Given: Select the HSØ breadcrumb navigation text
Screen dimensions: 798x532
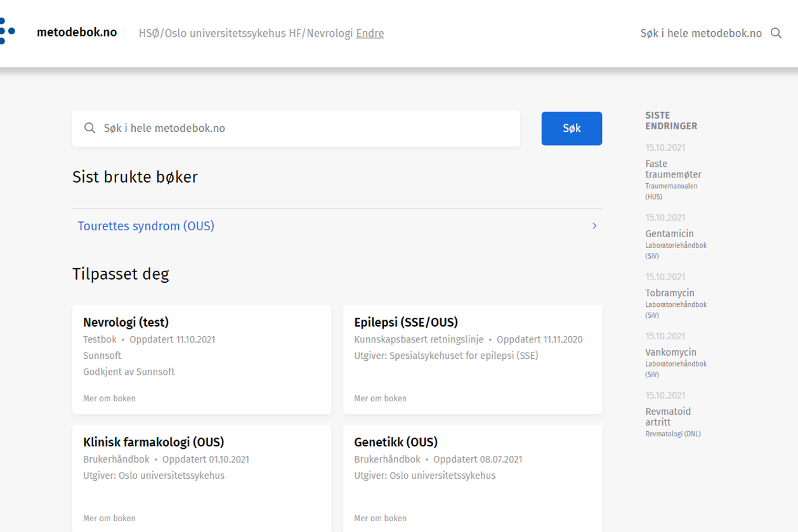Looking at the screenshot, I should (x=148, y=33).
